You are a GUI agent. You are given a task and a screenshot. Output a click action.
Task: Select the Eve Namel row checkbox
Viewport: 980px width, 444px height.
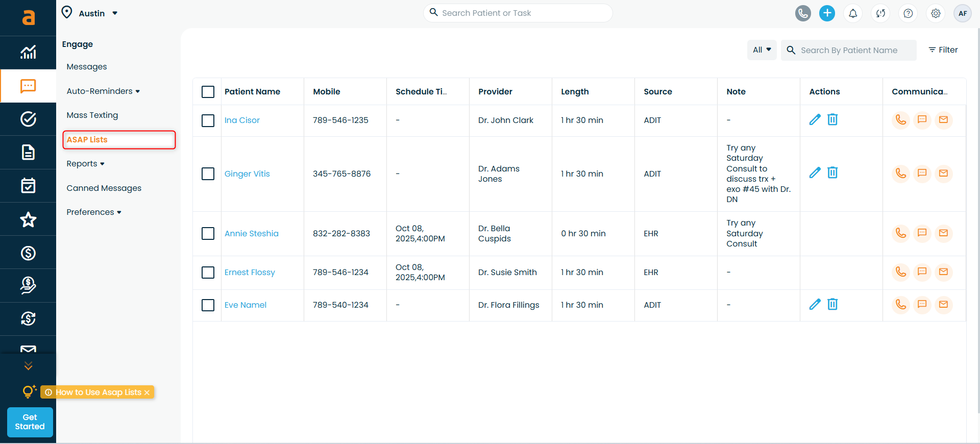208,305
